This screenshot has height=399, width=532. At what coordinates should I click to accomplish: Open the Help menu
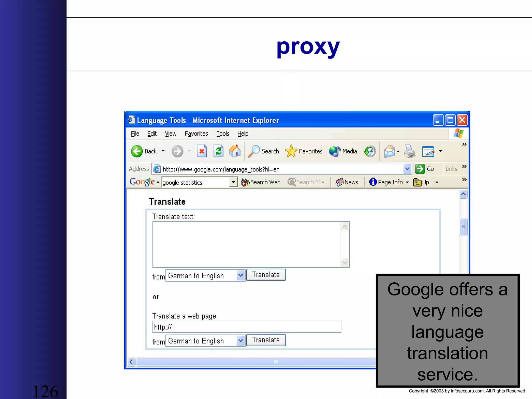pos(243,134)
